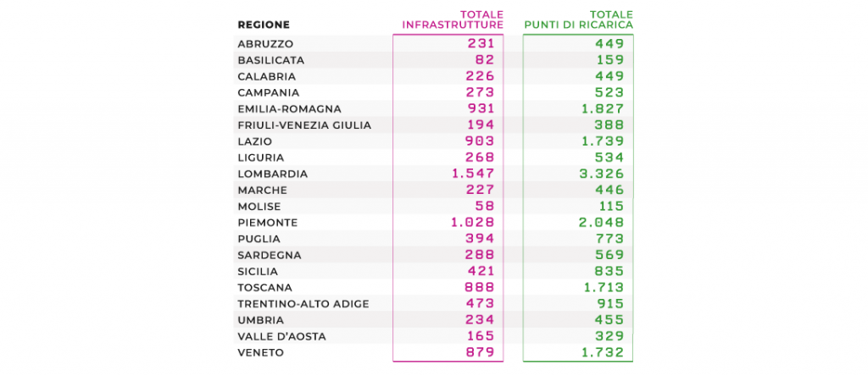Click Veneto charging points value 1.732
The width and height of the screenshot is (868, 376).
pos(603,353)
